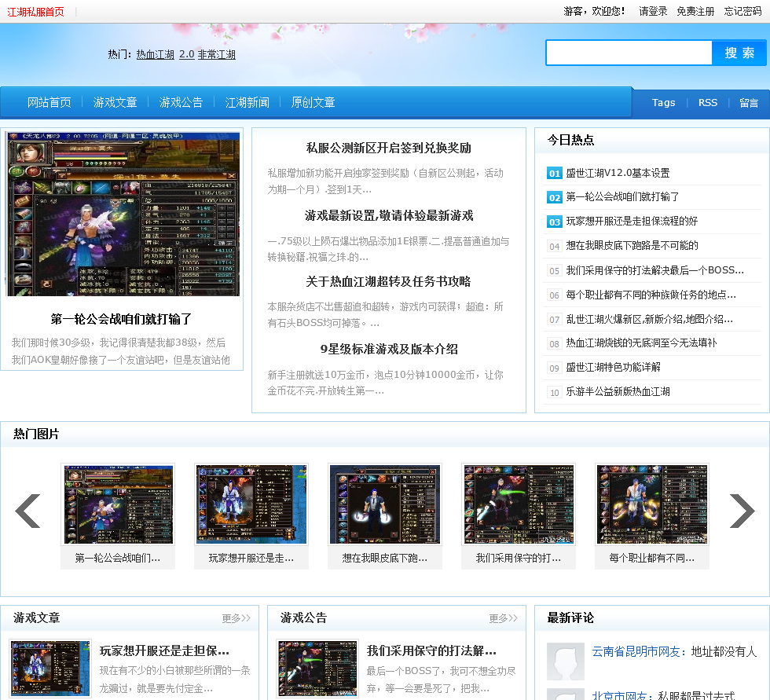This screenshot has height=700, width=770.
Task: Open hot item 想在我眼皮底下跑路是不可能的
Action: pos(632,245)
